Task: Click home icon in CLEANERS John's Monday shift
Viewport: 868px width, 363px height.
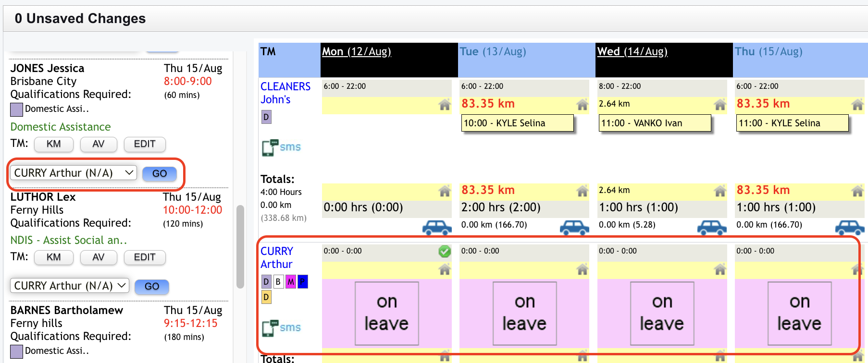Action: [x=445, y=104]
